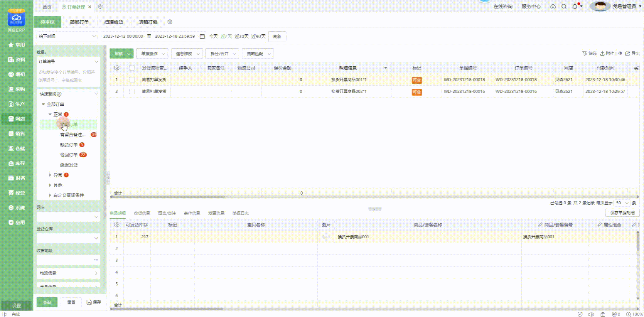Open 仓储 module in left sidebar
The image size is (644, 317).
pos(17,149)
